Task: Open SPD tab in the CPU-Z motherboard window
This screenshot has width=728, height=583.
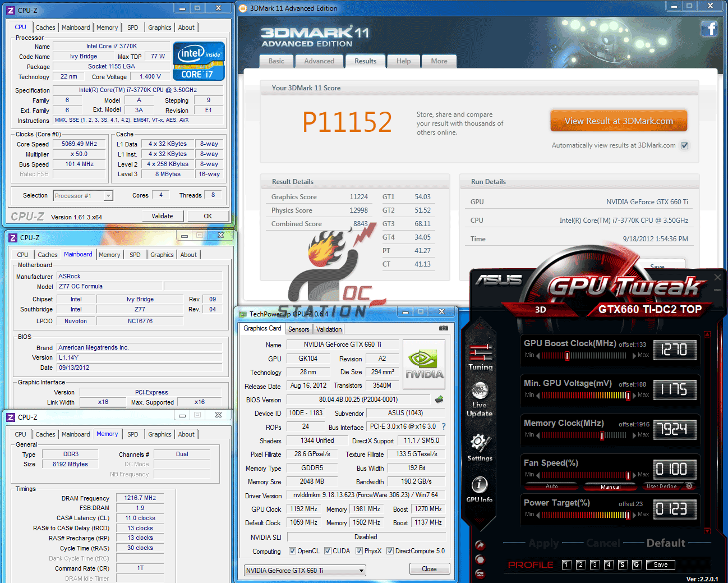Action: tap(135, 255)
